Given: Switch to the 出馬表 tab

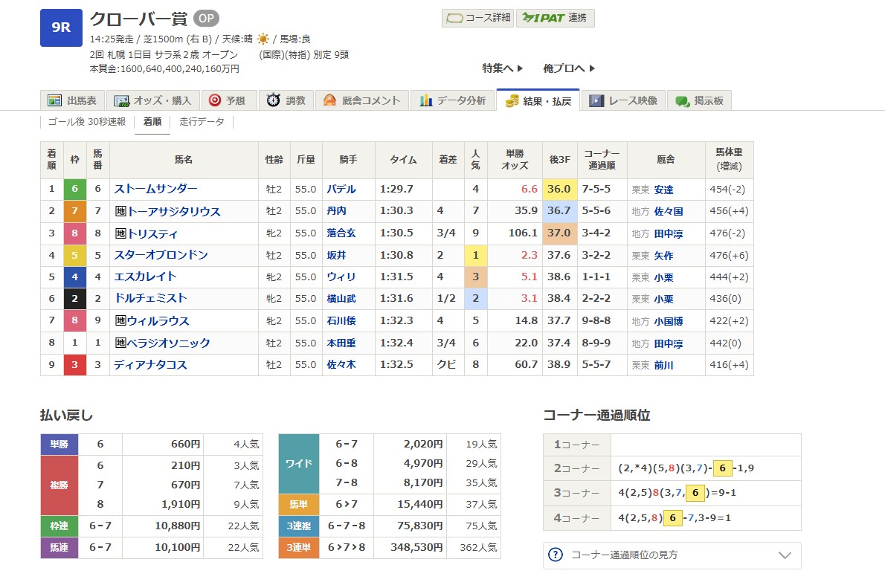Looking at the screenshot, I should [x=71, y=100].
